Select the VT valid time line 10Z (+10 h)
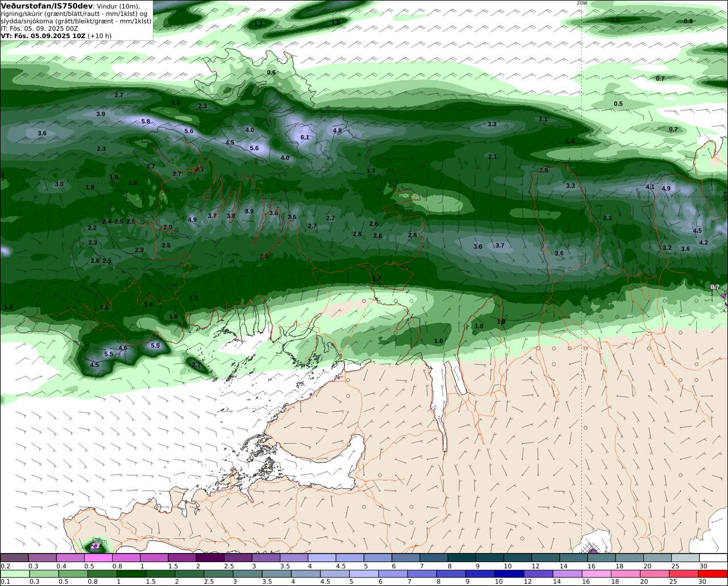Viewport: 728px width, 586px height. pos(56,35)
